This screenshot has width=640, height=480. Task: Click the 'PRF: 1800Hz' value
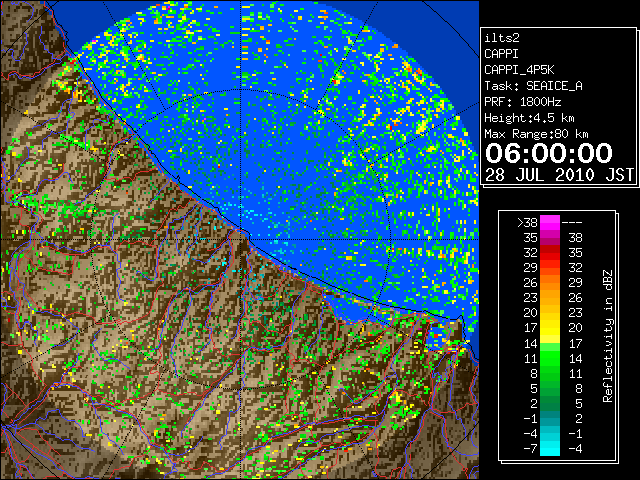(523, 102)
